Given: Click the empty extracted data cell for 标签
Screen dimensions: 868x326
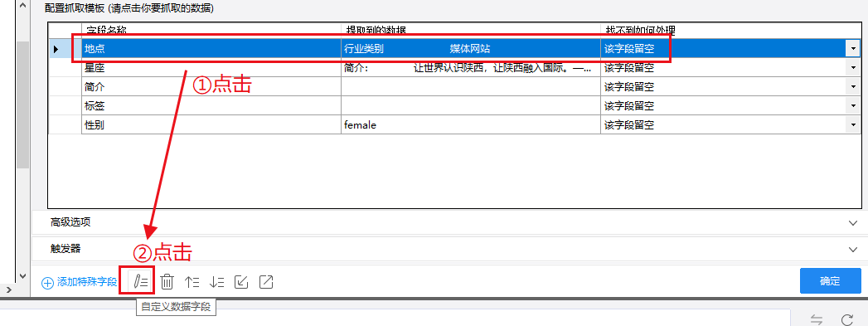Looking at the screenshot, I should [x=471, y=106].
